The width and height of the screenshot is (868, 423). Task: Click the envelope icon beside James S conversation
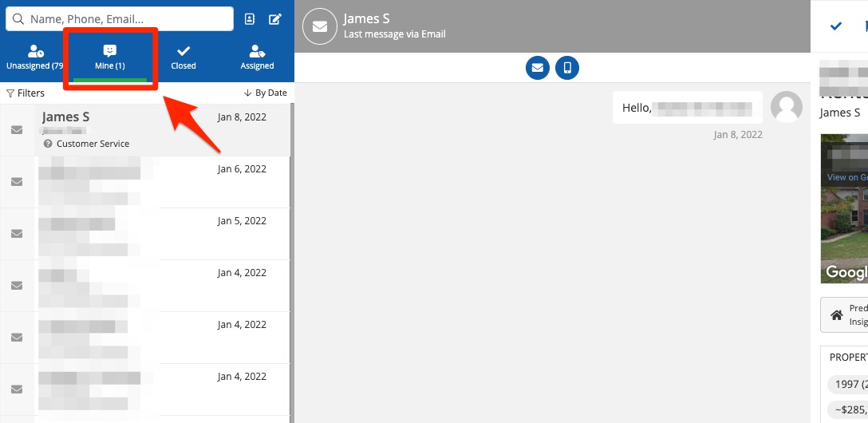(17, 130)
